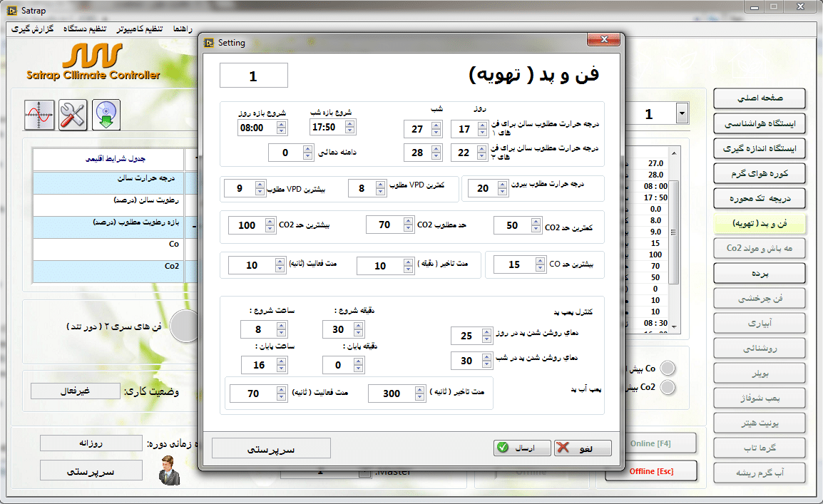Click غیرفعال working status button
The width and height of the screenshot is (823, 504).
pos(75,391)
